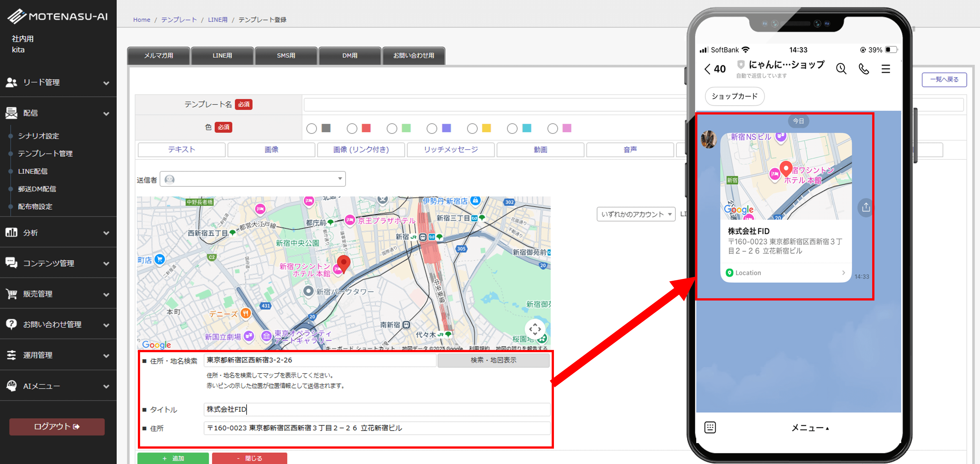Open the 送信者 sender dropdown

tap(253, 179)
